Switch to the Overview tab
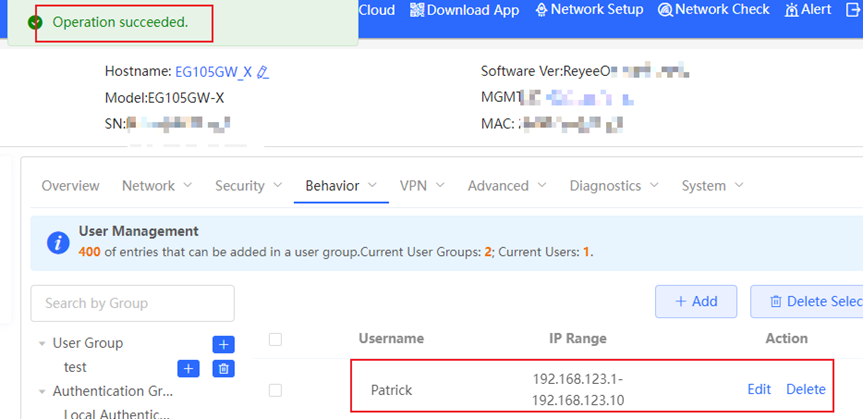This screenshot has height=419, width=863. 70,186
